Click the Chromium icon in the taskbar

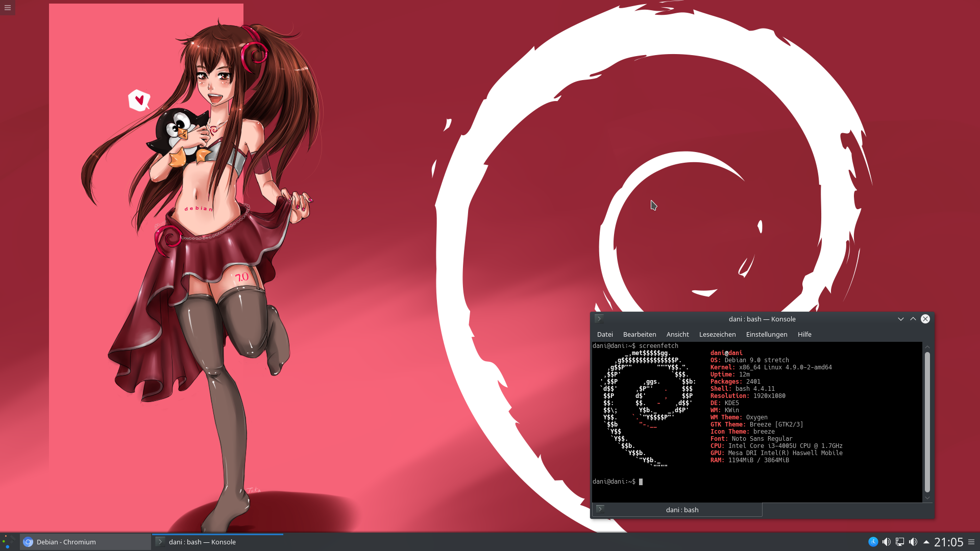[28, 542]
